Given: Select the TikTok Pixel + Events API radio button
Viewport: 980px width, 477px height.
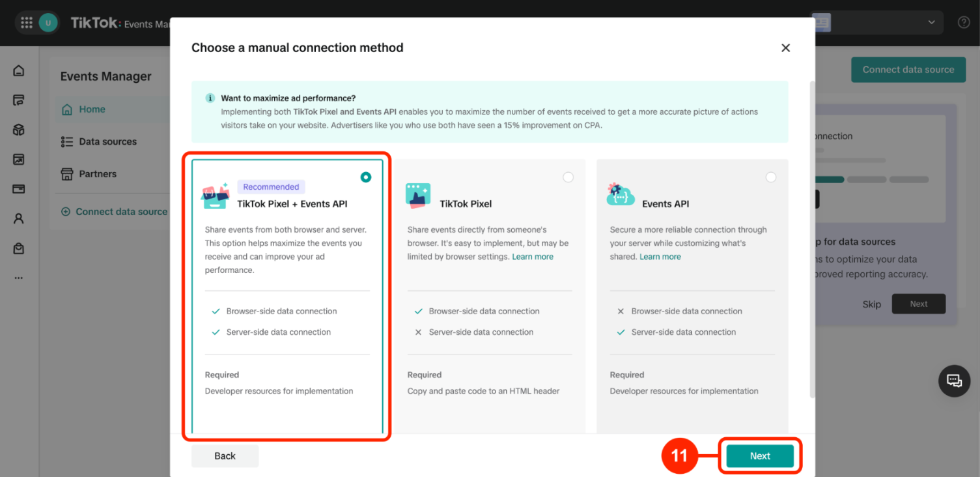Looking at the screenshot, I should pyautogui.click(x=366, y=177).
